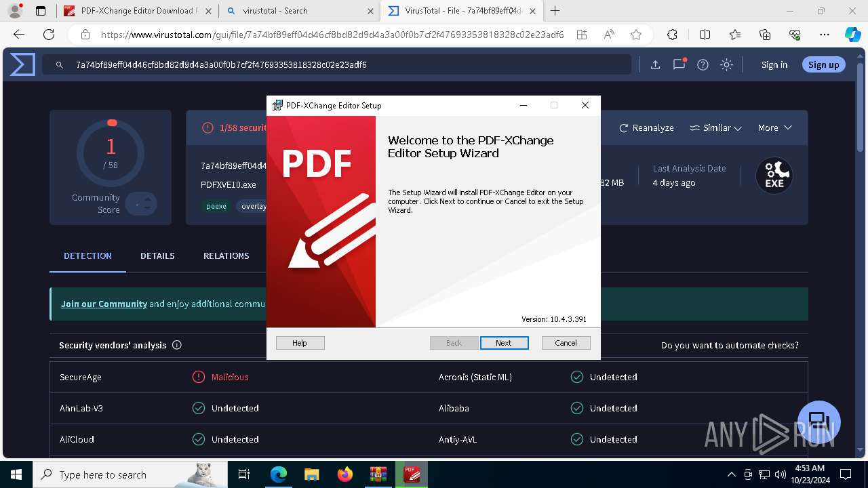Open Edge extensions puzzle icon

(672, 35)
